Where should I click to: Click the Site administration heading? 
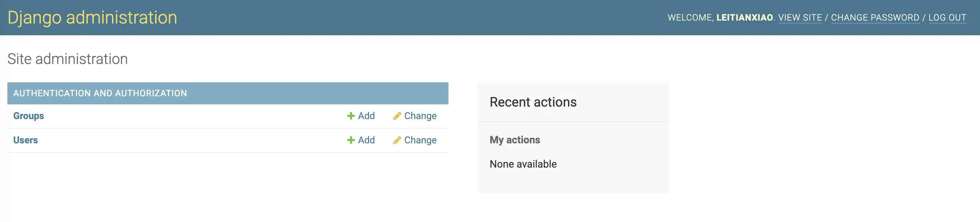coord(67,59)
